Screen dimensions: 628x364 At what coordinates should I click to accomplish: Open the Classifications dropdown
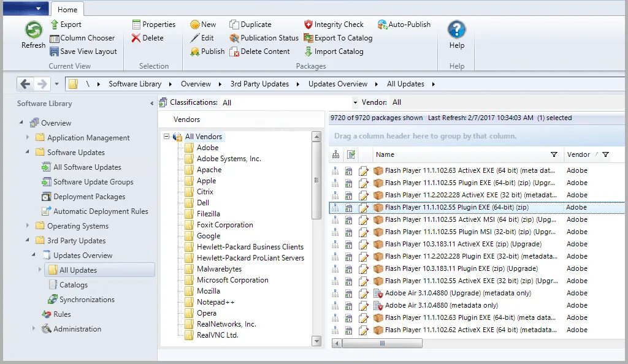coord(355,103)
